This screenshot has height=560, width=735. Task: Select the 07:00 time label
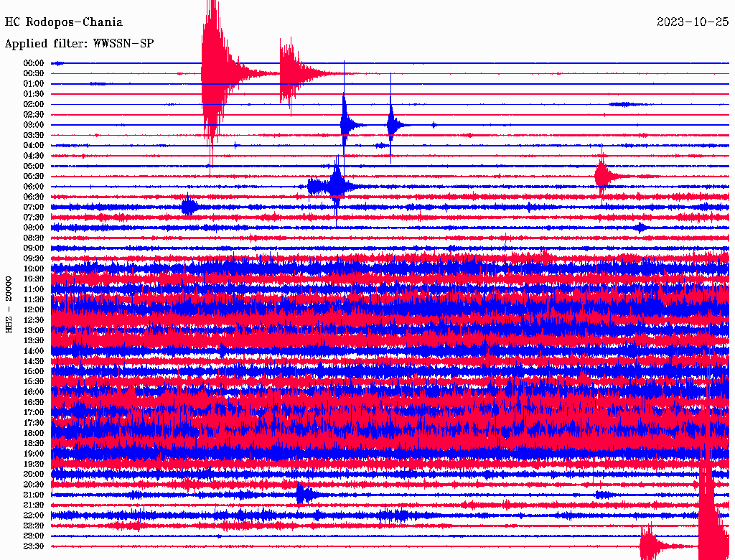[34, 207]
